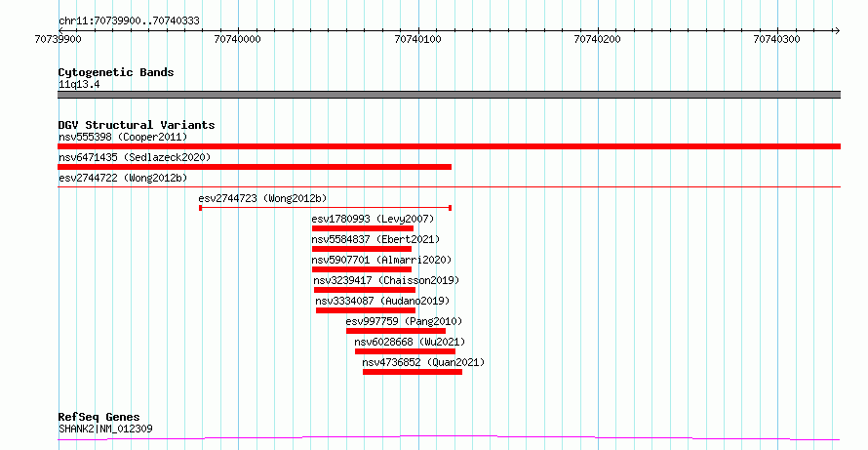Image resolution: width=868 pixels, height=450 pixels.
Task: Select the nsv5907701 red bar
Action: pos(362,269)
